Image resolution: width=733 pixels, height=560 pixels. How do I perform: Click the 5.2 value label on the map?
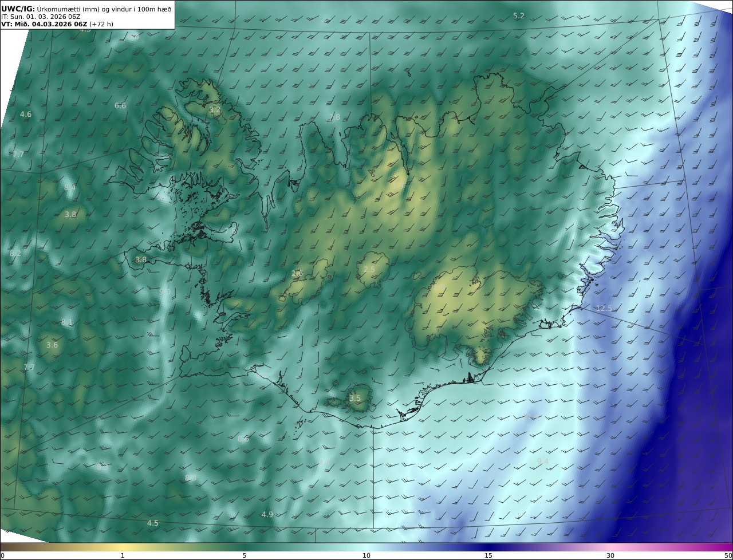519,16
